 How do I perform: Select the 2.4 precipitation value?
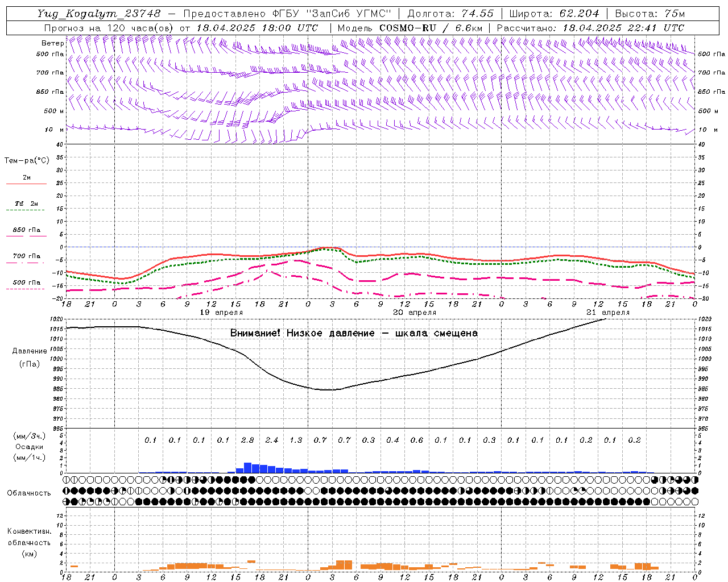(272, 440)
